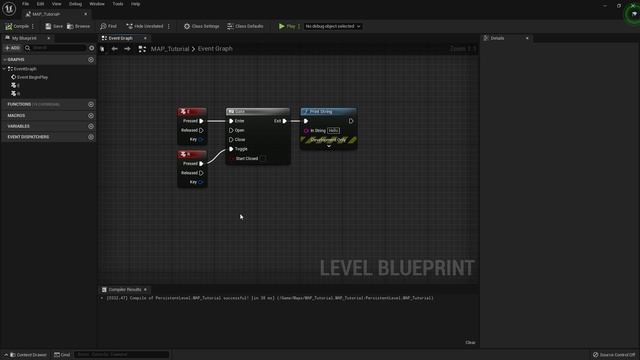640x360 pixels.
Task: Open Class Settings
Action: click(x=202, y=26)
